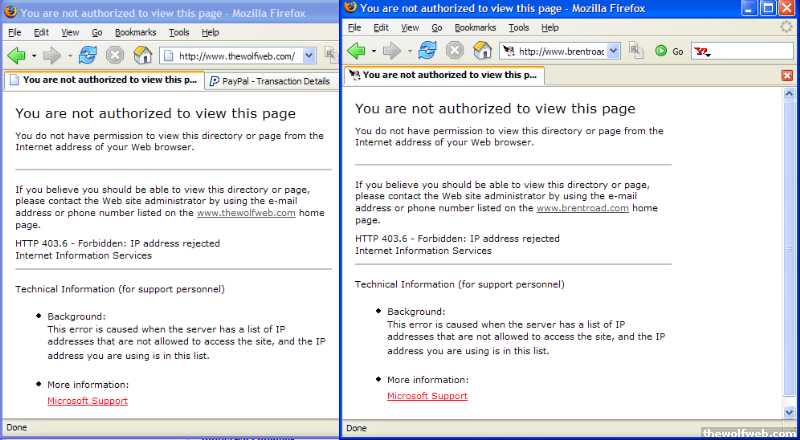Open Back history dropdown in left window
The image size is (800, 440).
coord(34,56)
